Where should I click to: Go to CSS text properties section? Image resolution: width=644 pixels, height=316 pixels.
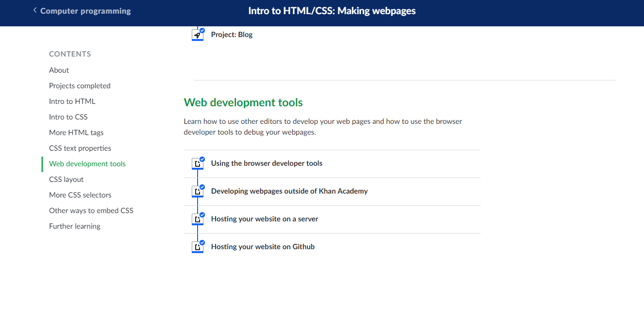point(80,148)
